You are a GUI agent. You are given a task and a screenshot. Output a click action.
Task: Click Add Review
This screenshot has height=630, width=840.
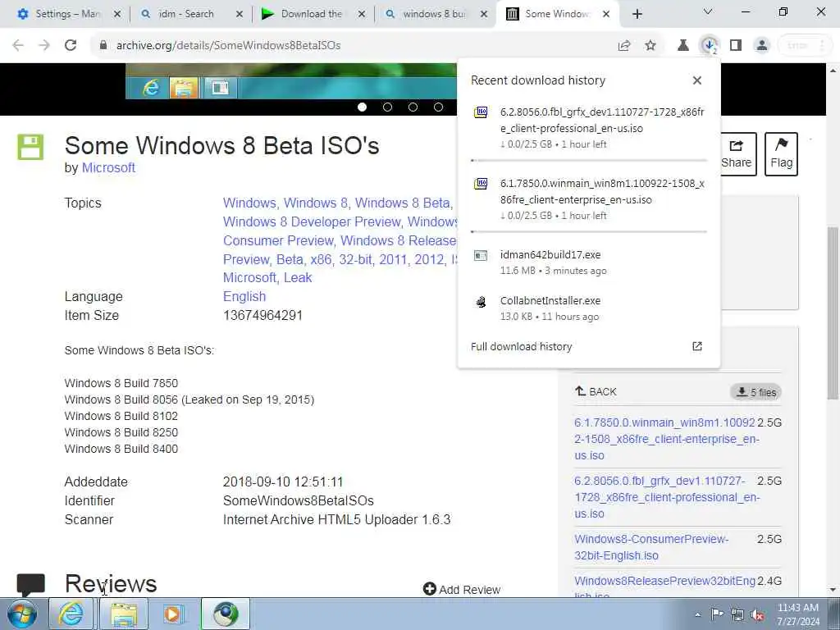[x=462, y=589]
